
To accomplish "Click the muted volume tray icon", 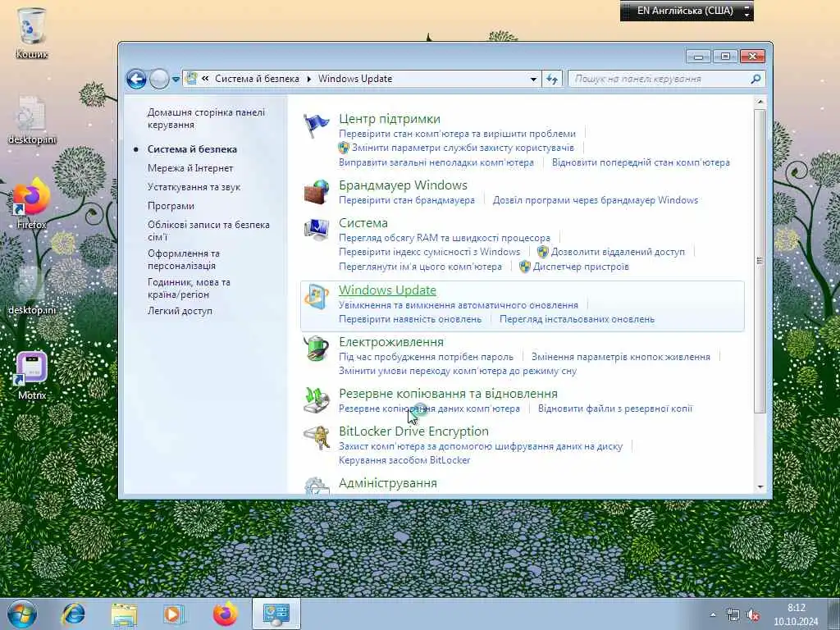I will (x=754, y=615).
